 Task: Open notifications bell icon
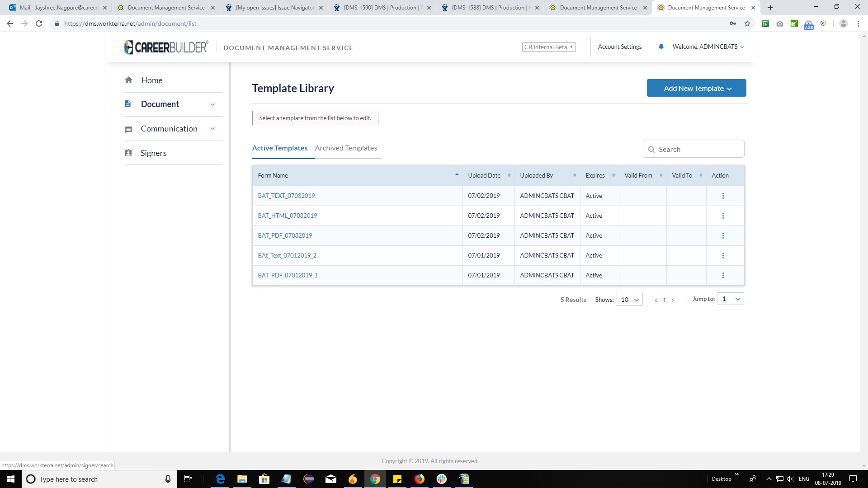pos(661,47)
